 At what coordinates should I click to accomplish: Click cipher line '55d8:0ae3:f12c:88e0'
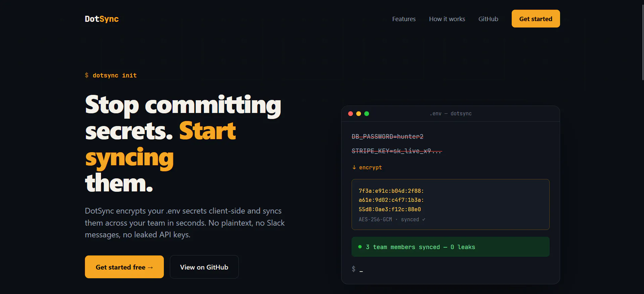point(389,209)
